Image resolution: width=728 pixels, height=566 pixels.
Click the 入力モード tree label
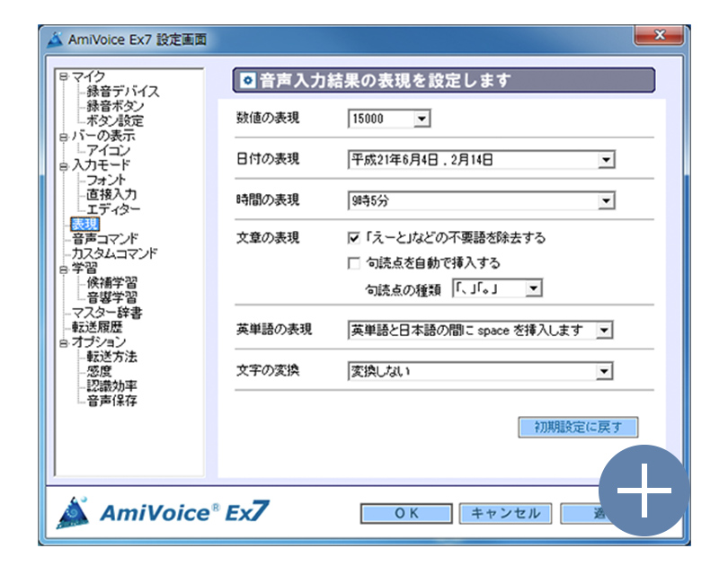tap(101, 165)
